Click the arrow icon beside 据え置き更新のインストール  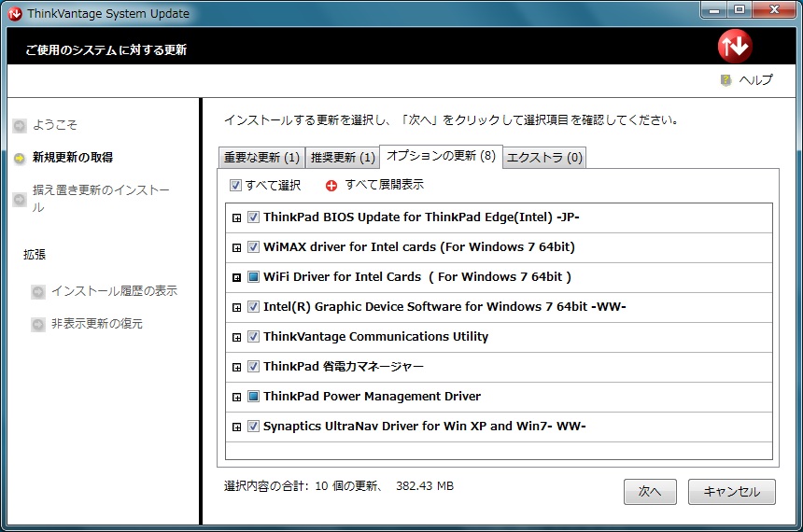point(20,199)
